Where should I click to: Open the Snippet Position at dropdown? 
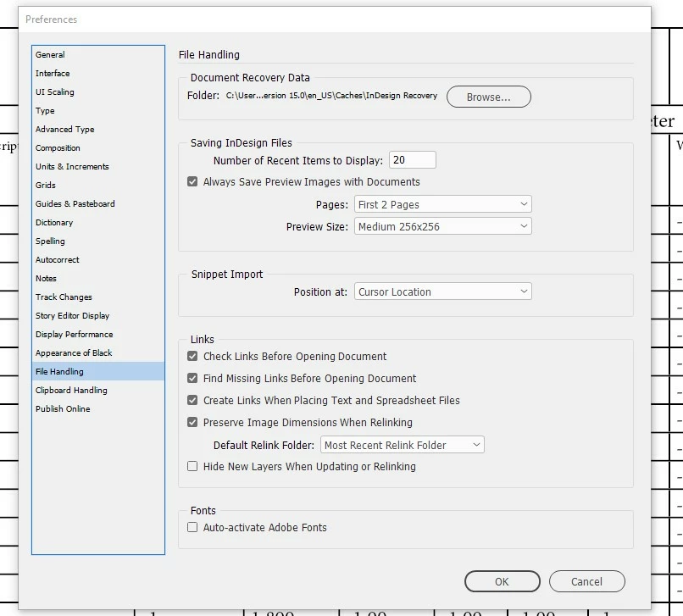[x=442, y=291]
